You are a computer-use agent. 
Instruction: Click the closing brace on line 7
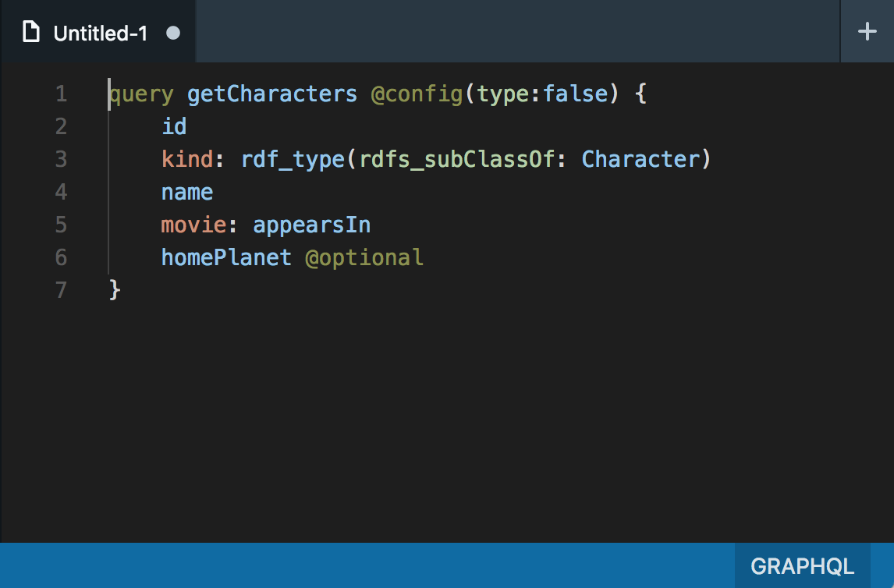click(115, 290)
